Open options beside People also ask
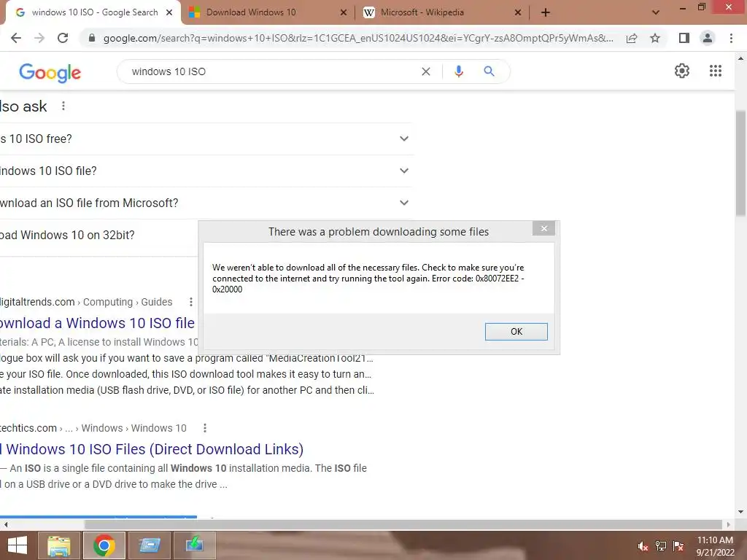Image resolution: width=747 pixels, height=560 pixels. click(63, 106)
